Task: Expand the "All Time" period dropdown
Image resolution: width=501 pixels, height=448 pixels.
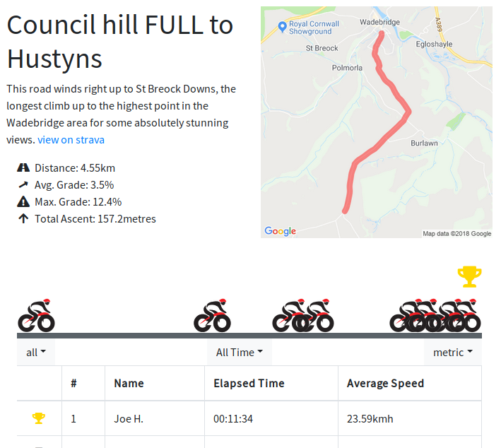Action: click(239, 353)
